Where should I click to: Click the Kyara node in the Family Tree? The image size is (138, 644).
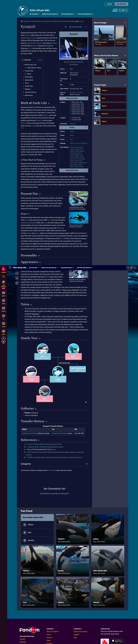(x=45, y=394)
